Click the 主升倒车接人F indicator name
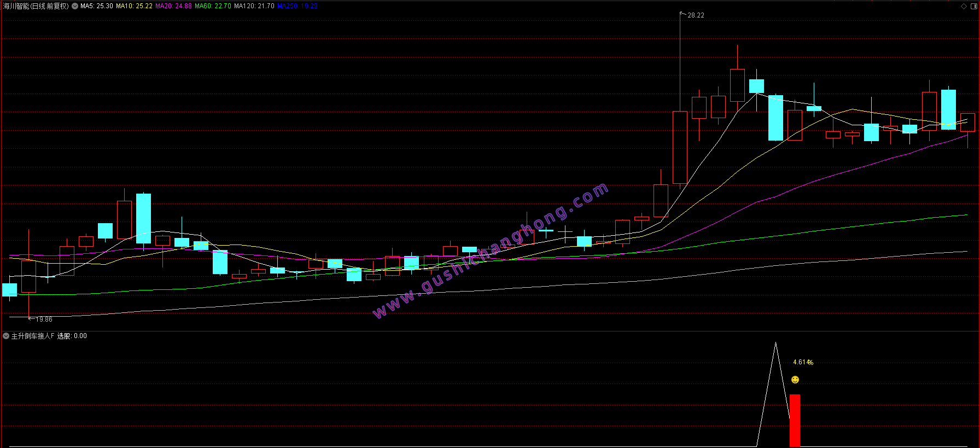The image size is (980, 448). click(33, 336)
